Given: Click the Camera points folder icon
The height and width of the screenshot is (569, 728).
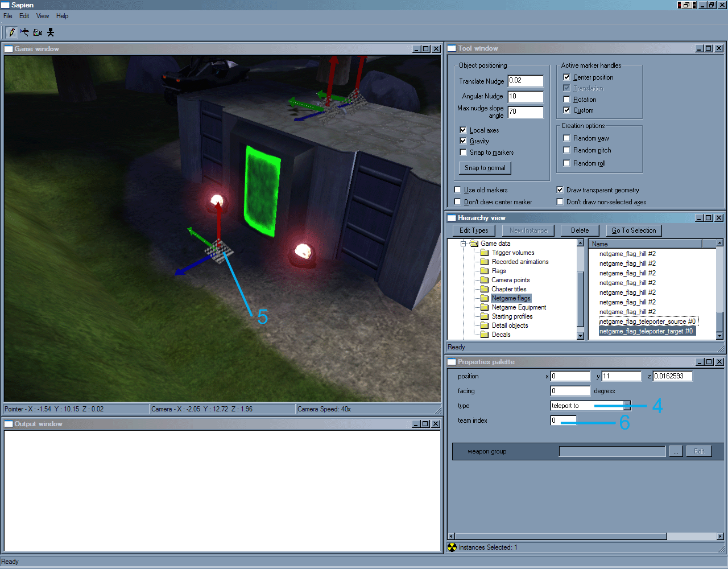Looking at the screenshot, I should (x=484, y=280).
